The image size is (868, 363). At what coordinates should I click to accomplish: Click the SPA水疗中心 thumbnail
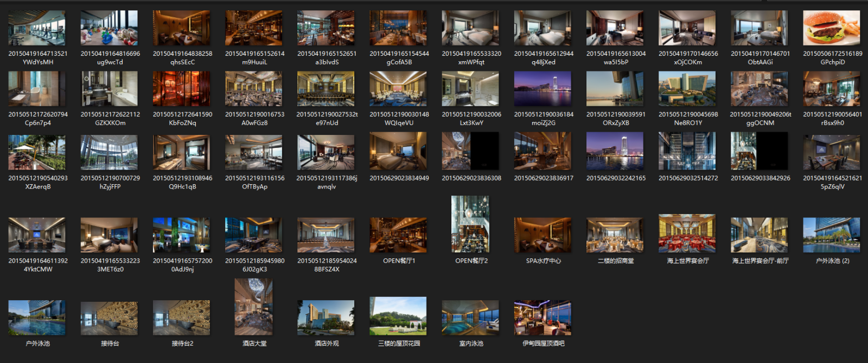pyautogui.click(x=542, y=235)
